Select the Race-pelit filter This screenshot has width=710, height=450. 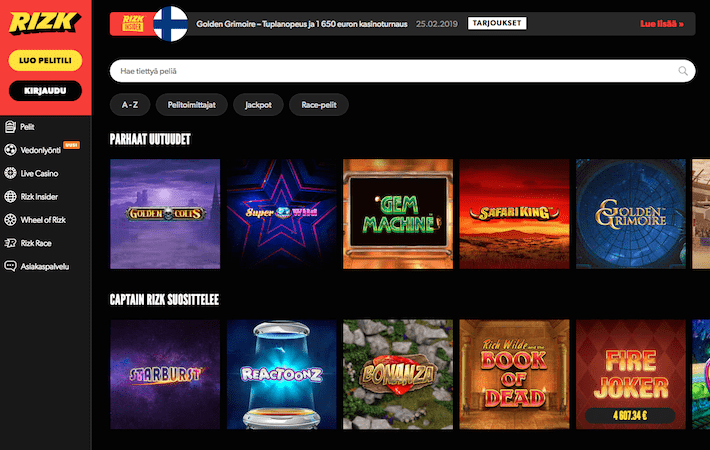tap(319, 105)
